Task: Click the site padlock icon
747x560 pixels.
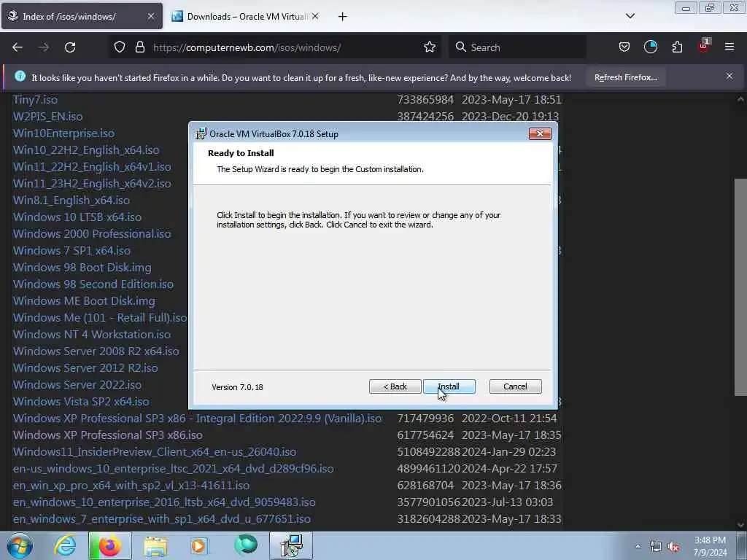Action: coord(139,47)
